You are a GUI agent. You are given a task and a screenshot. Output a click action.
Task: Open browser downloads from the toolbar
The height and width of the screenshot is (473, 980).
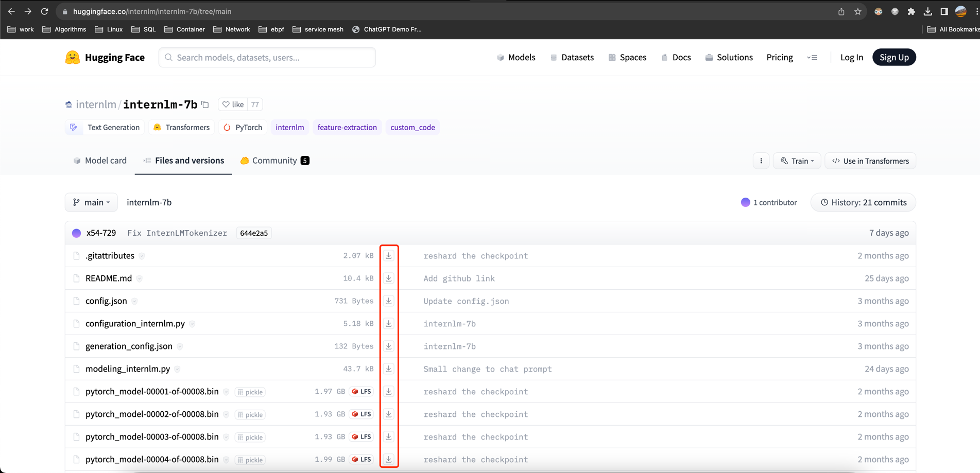[927, 11]
